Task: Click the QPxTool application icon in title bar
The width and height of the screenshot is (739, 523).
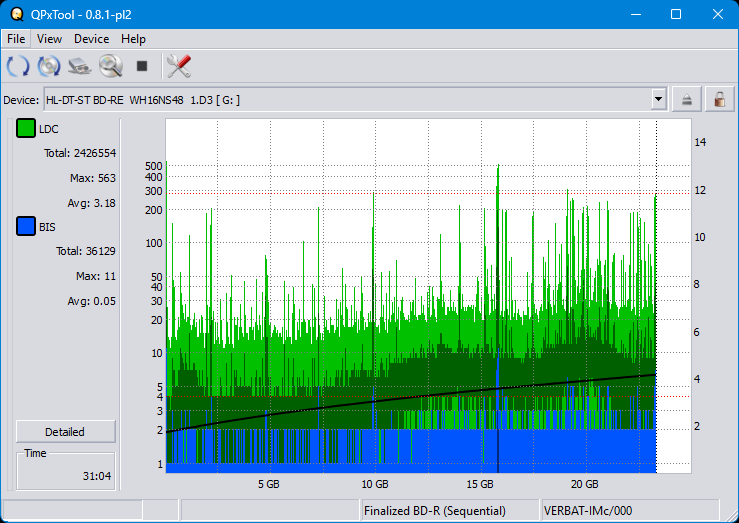Action: (15, 14)
